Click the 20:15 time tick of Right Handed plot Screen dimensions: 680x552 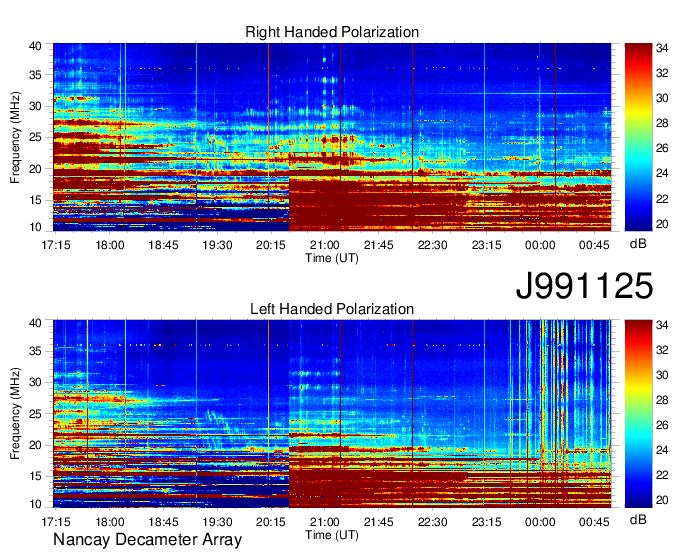pos(271,245)
